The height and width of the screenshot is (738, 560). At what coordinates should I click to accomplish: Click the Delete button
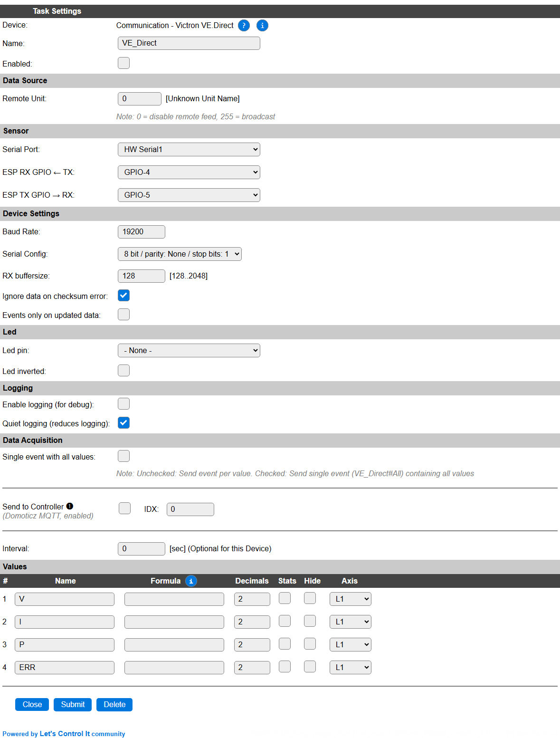click(114, 704)
